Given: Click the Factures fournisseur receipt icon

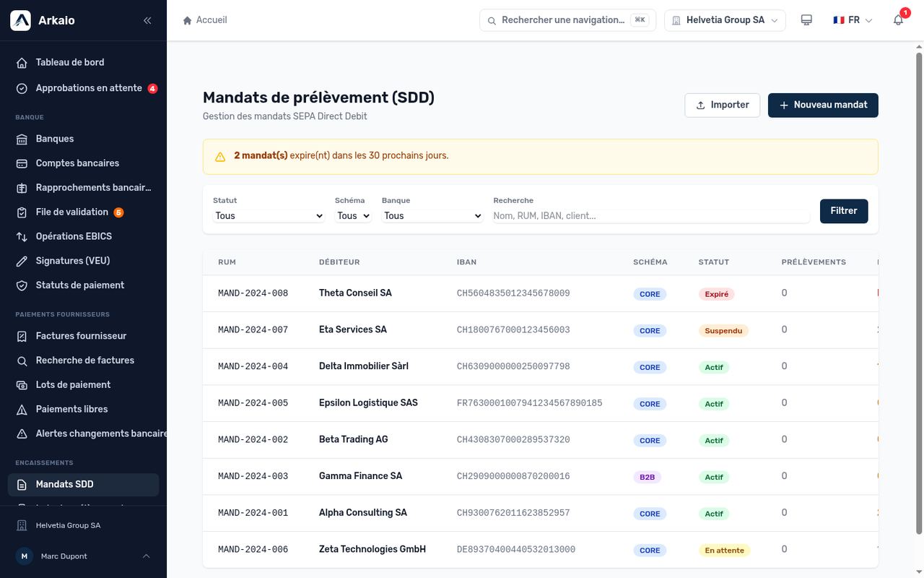Looking at the screenshot, I should coord(22,336).
